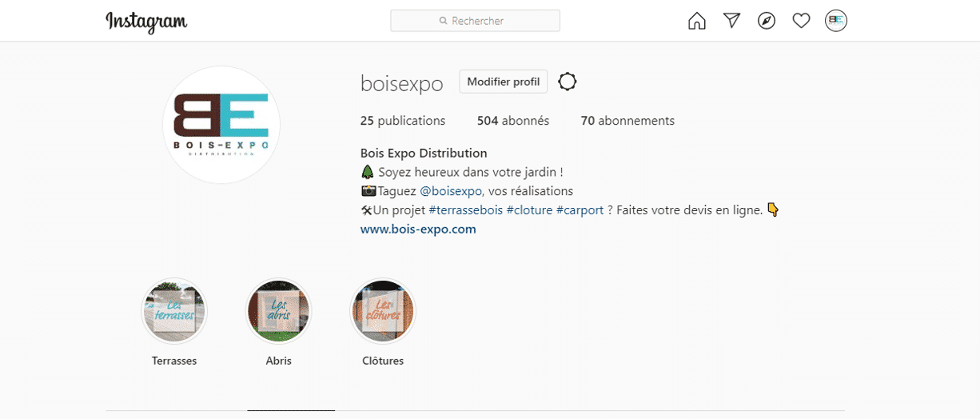Open the profile settings gear icon

[x=568, y=82]
